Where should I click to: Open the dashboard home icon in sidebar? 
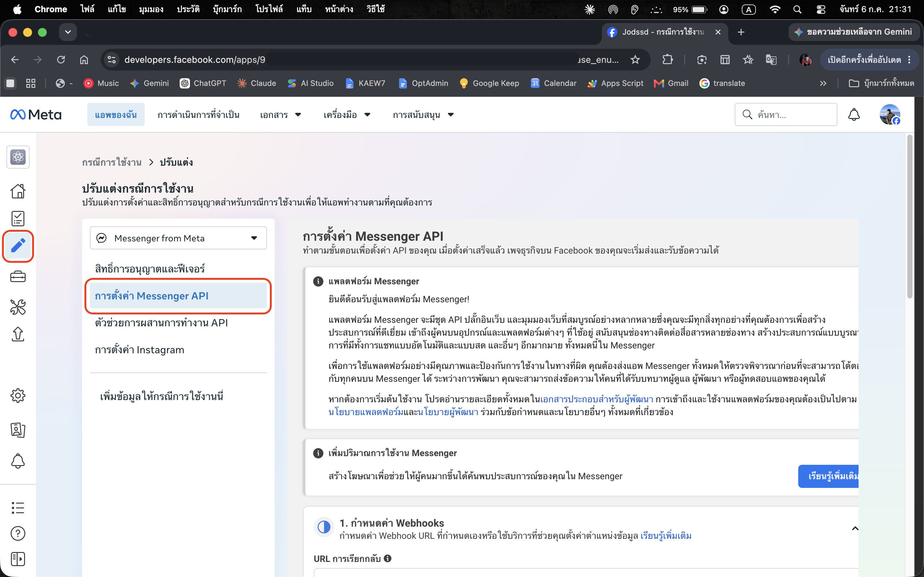pyautogui.click(x=18, y=191)
